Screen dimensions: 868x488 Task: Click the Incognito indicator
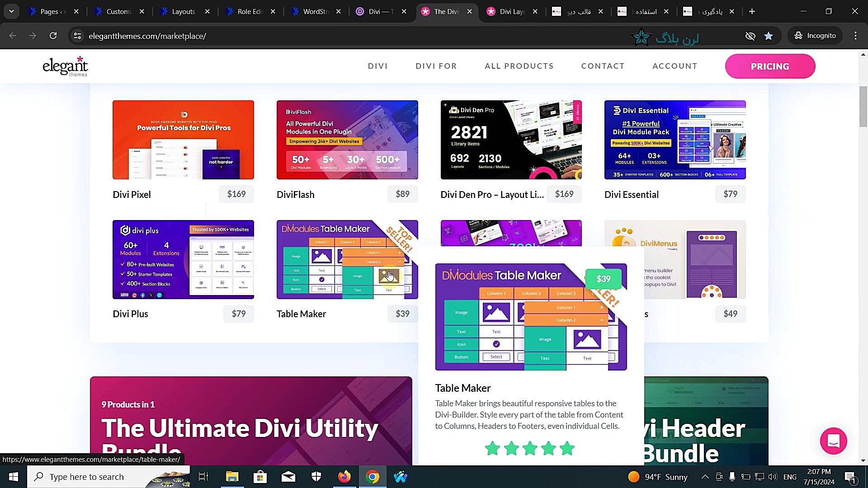click(815, 36)
